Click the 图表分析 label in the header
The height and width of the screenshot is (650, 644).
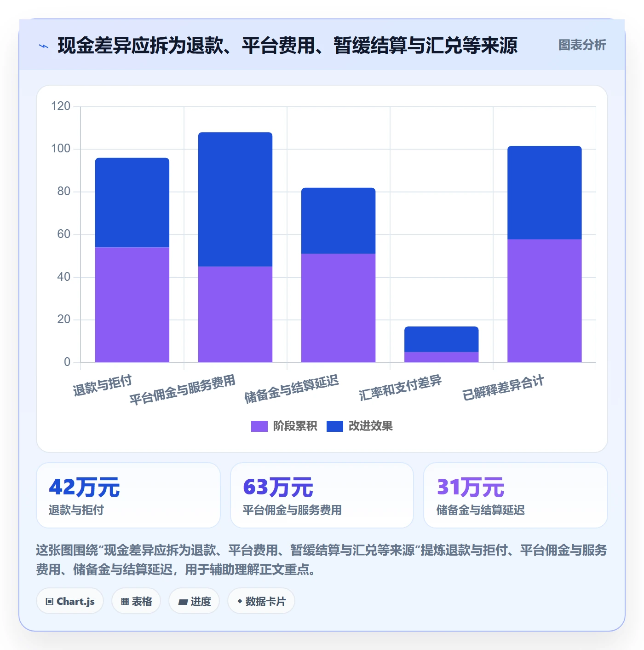pyautogui.click(x=582, y=45)
